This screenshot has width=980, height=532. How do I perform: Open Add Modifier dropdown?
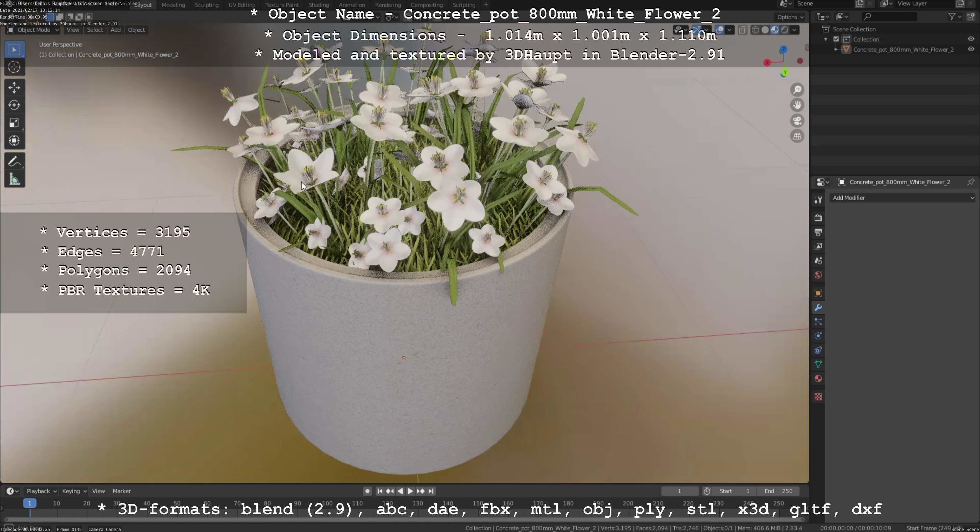tap(903, 198)
